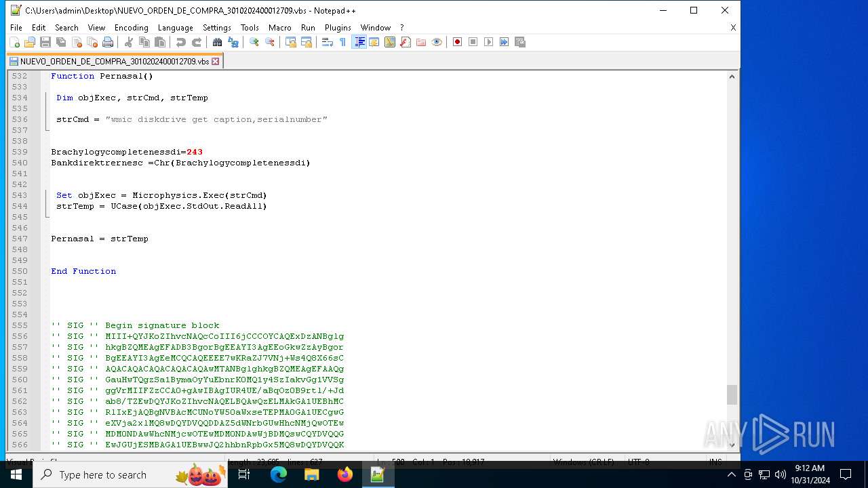Select the NUEVO_ORDEN_DE_COMPRA vbs tab
The image size is (868, 488).
(x=114, y=61)
